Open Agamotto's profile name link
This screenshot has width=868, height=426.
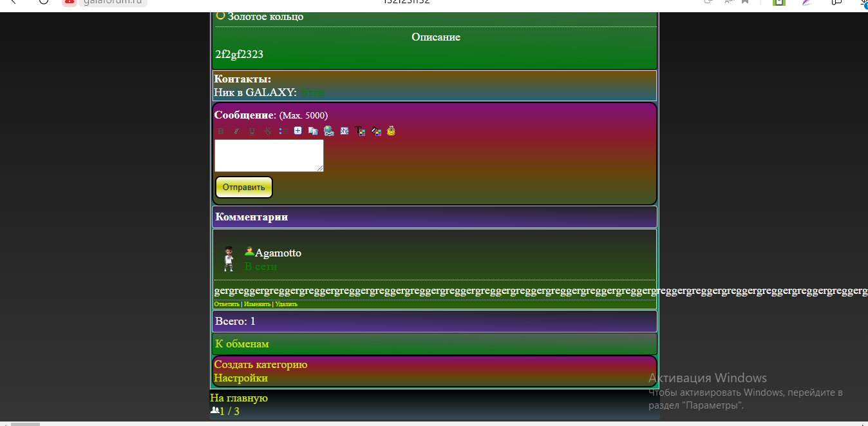278,253
